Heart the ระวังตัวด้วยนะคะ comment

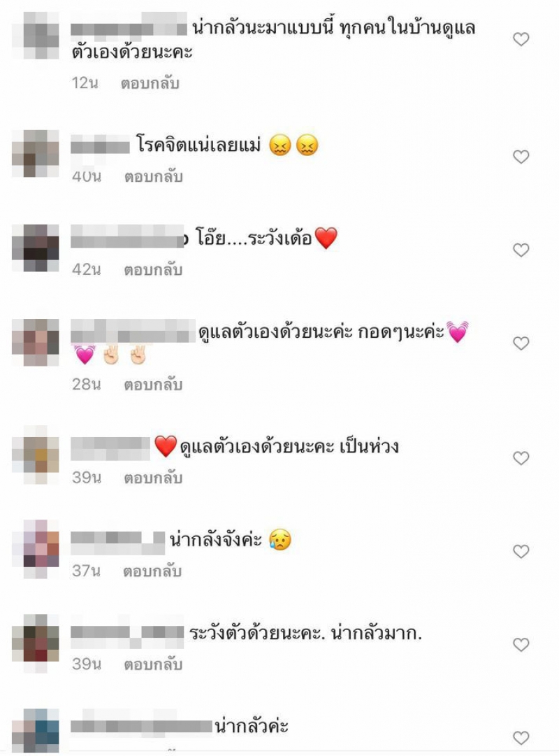(x=521, y=645)
